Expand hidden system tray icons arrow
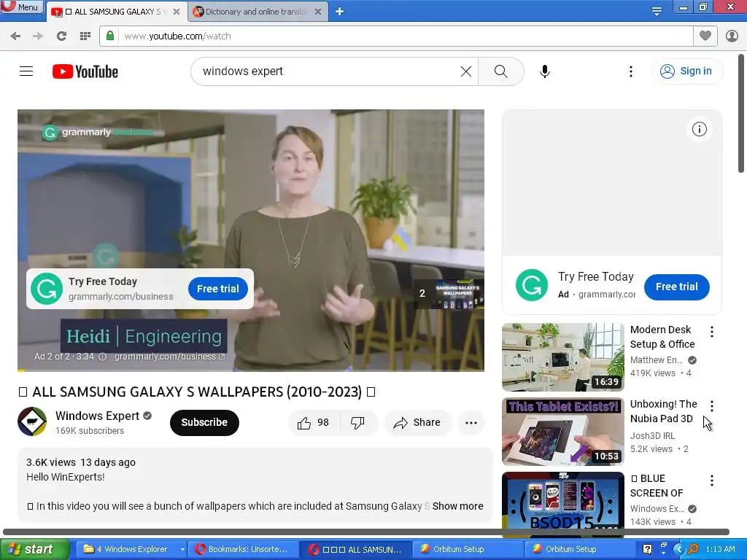 (679, 549)
